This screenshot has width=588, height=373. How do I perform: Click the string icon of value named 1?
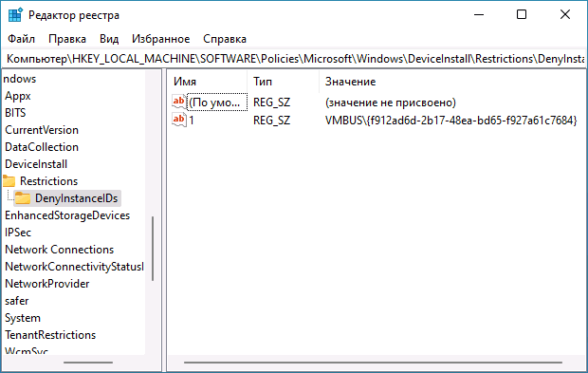(x=179, y=121)
